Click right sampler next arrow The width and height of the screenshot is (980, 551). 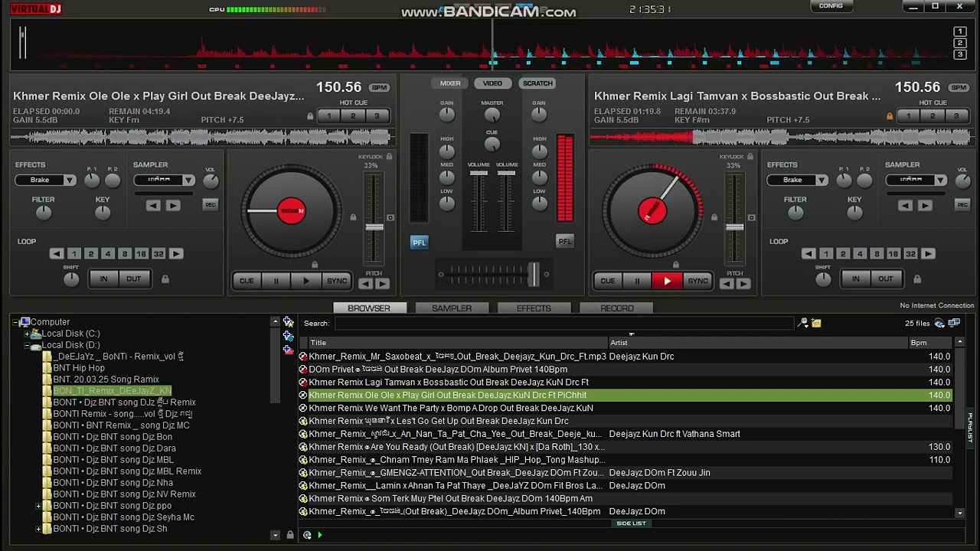point(925,205)
